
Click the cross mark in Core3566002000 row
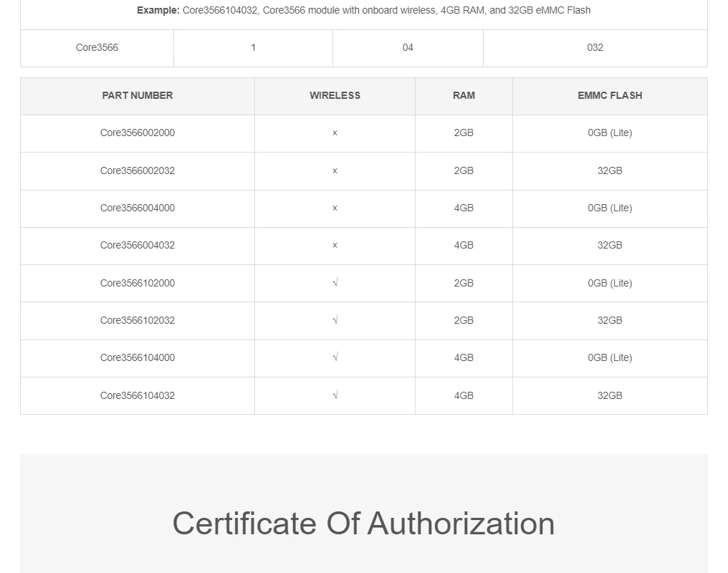[x=335, y=133]
